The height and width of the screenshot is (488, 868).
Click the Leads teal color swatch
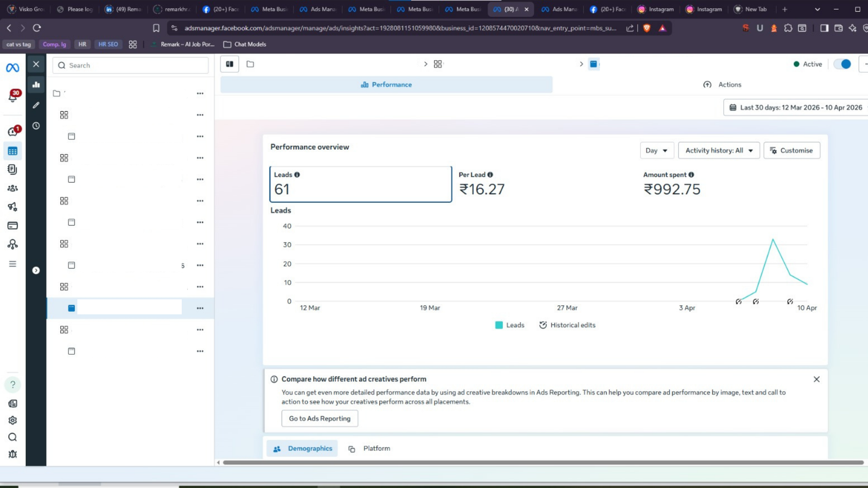coord(499,325)
